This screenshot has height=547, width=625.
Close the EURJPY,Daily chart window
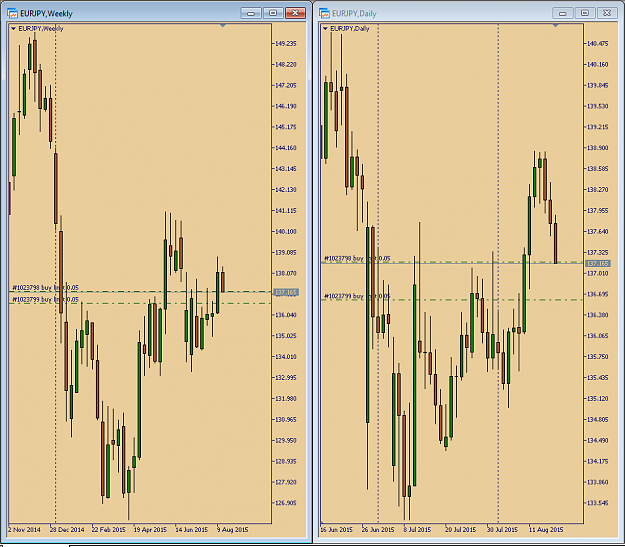click(x=607, y=13)
